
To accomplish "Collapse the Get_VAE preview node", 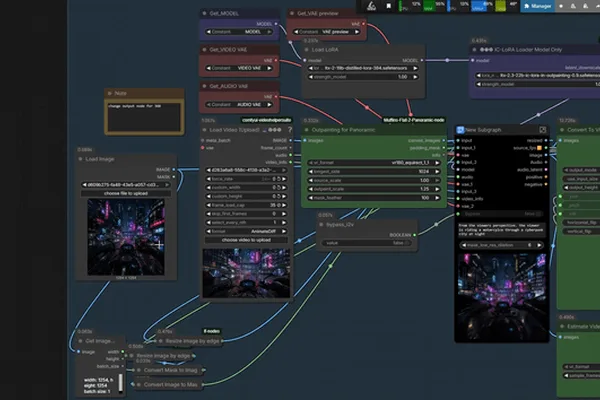I will (292, 13).
